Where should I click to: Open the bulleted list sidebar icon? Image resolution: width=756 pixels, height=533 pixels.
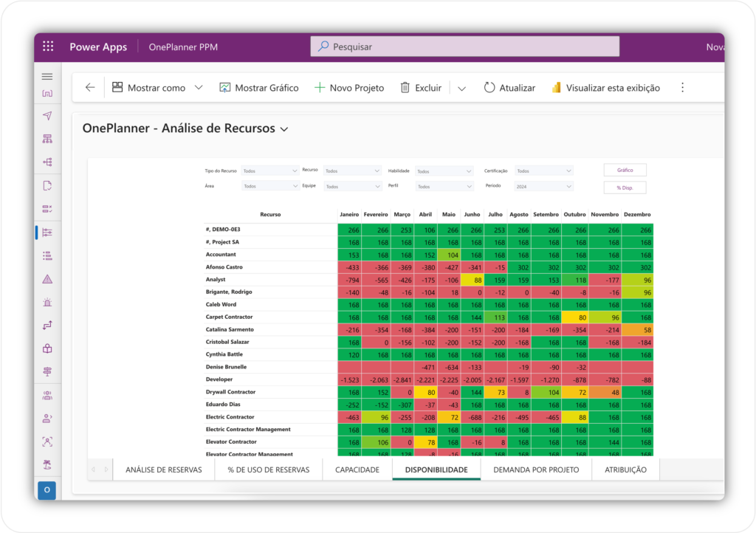pos(47,255)
